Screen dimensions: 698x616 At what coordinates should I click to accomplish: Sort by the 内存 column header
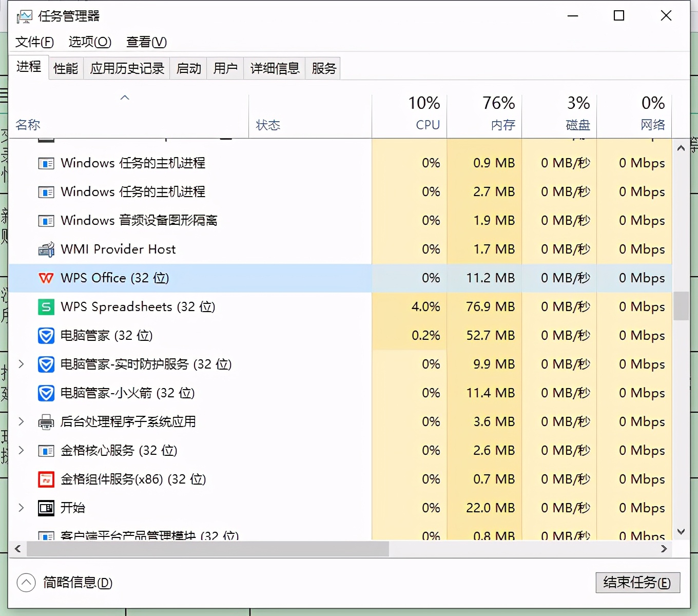point(484,116)
